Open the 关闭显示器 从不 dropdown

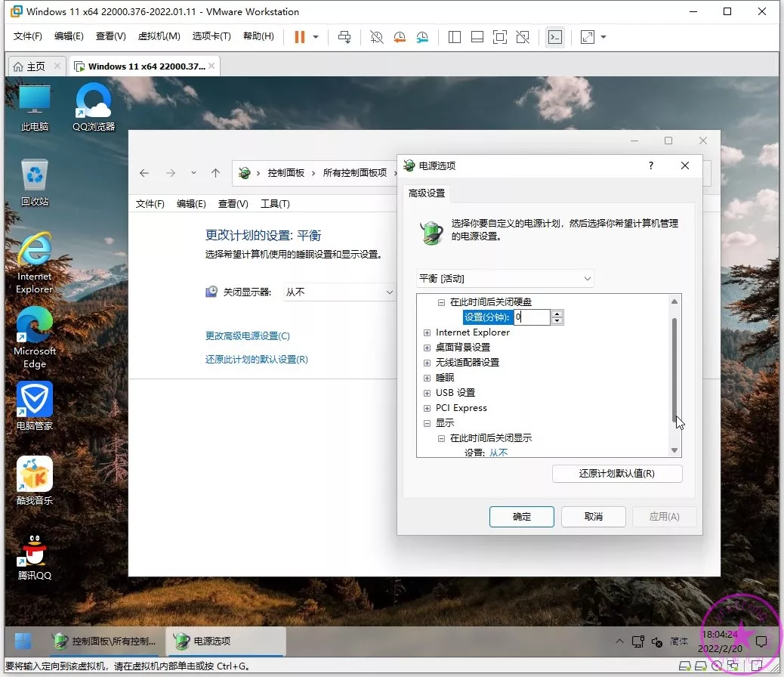click(339, 292)
